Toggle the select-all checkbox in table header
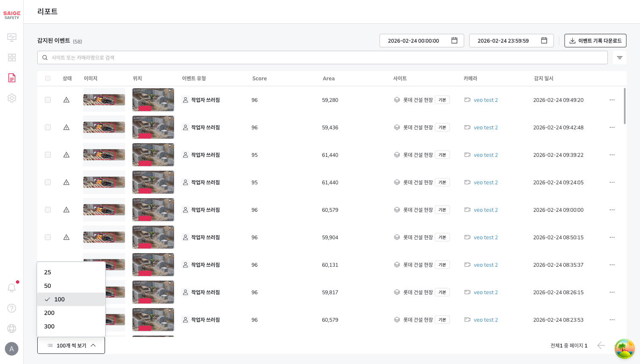The image size is (640, 364). pyautogui.click(x=48, y=79)
